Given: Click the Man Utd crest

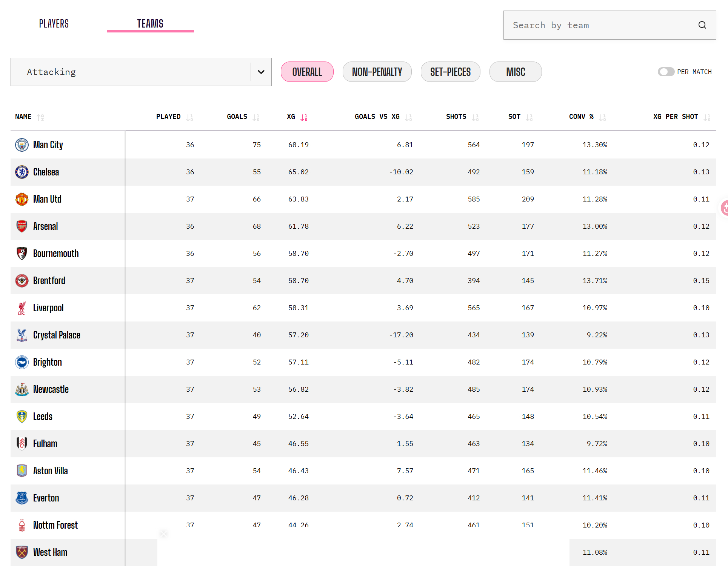Looking at the screenshot, I should 22,199.
